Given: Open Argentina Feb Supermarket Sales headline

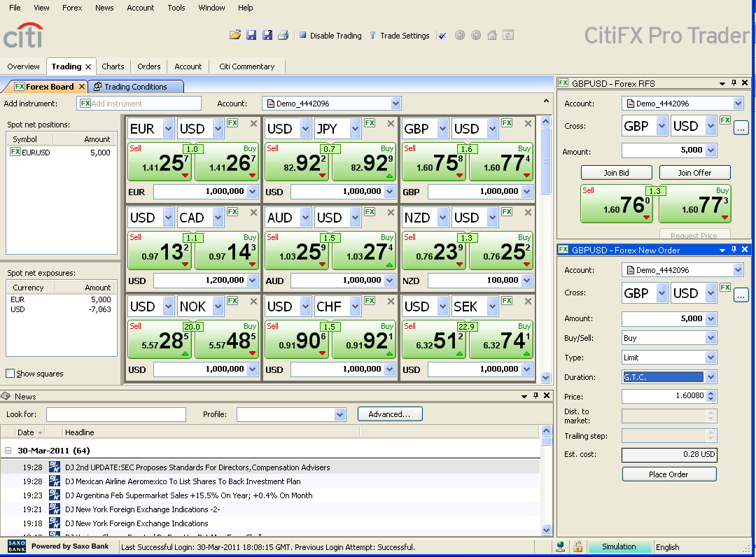Looking at the screenshot, I should point(188,495).
